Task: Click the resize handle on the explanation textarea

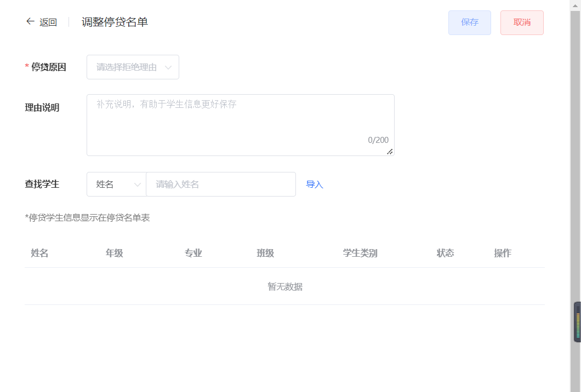Action: [x=390, y=152]
